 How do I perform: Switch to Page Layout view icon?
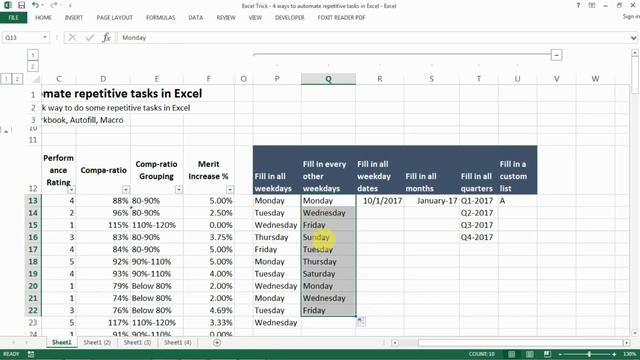[529, 354]
